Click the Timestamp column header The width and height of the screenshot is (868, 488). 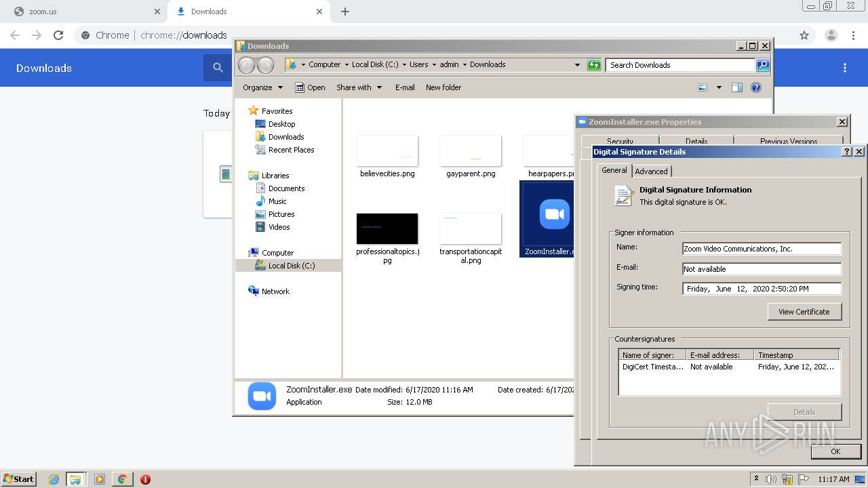pyautogui.click(x=797, y=355)
